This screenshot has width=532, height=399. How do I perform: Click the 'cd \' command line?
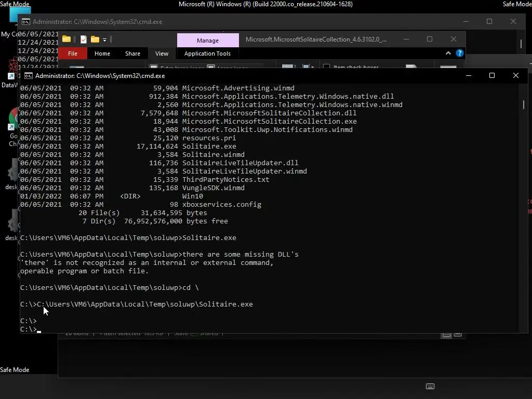coord(110,288)
